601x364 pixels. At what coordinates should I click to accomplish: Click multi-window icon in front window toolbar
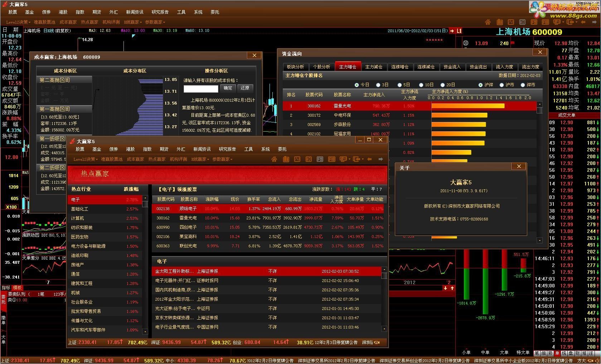coord(343,159)
